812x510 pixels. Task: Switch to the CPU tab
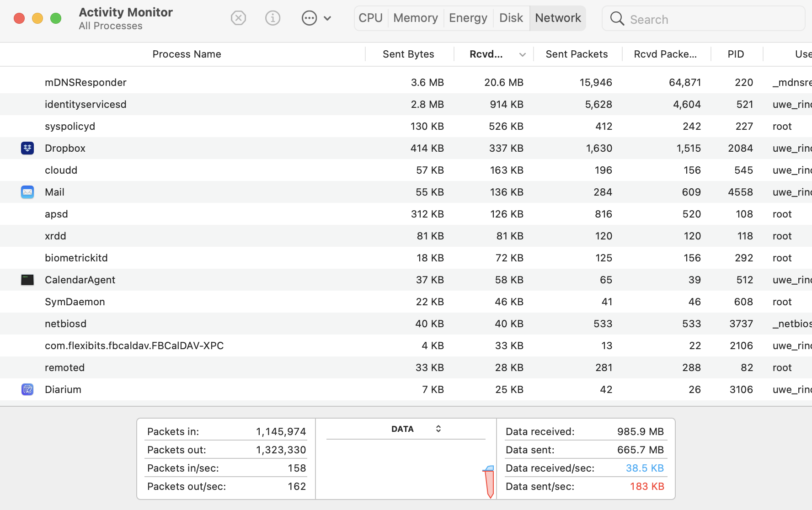tap(371, 18)
